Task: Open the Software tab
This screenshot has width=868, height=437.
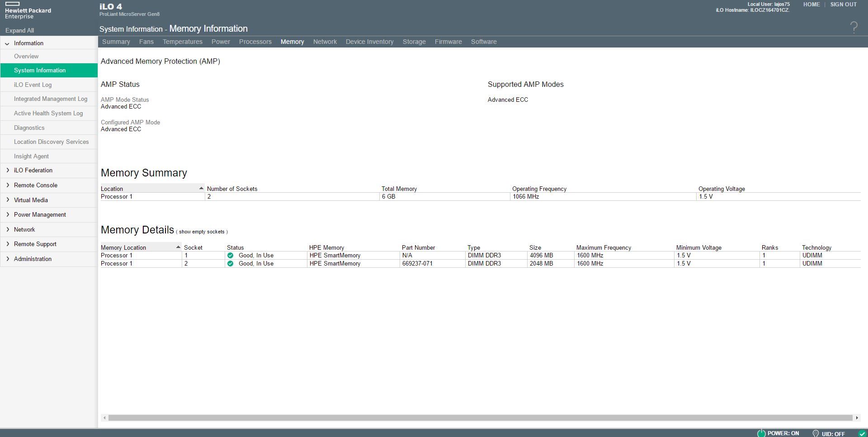Action: 484,42
